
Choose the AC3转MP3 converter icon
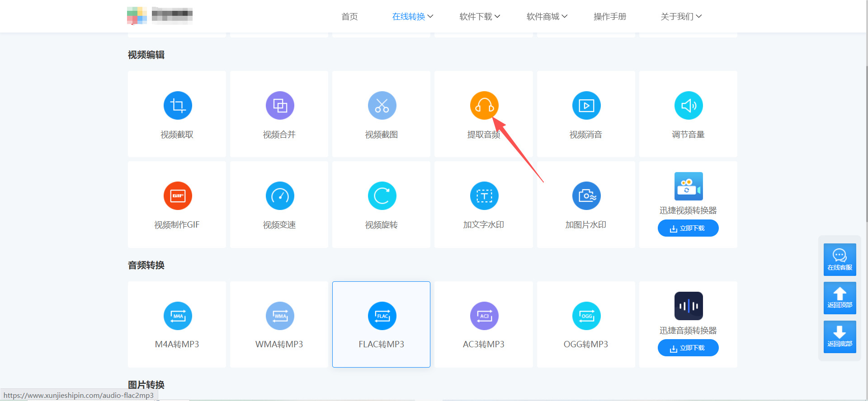pos(484,316)
